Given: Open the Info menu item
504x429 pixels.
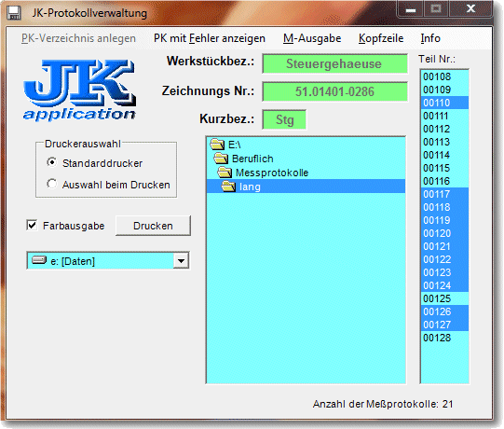Looking at the screenshot, I should 430,38.
